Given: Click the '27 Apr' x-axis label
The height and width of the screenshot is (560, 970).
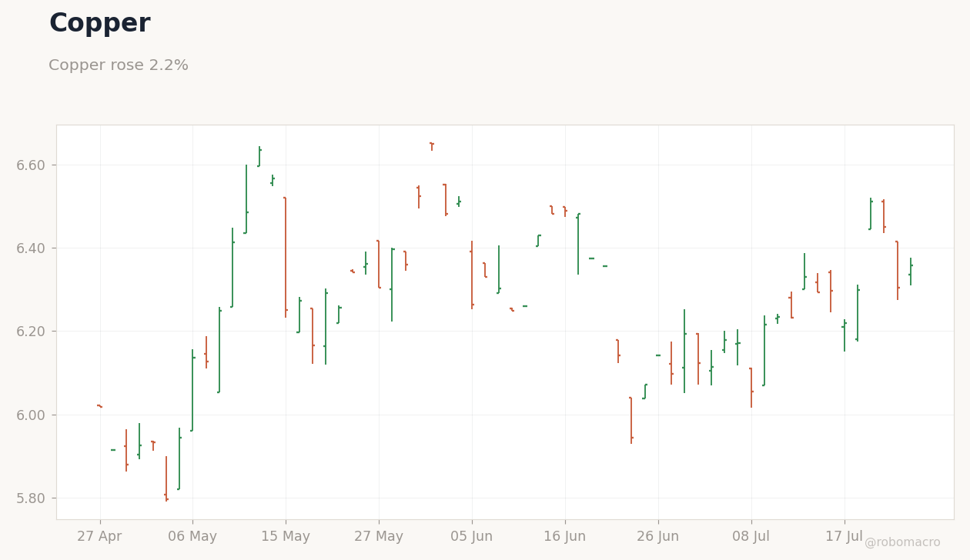Looking at the screenshot, I should (99, 536).
